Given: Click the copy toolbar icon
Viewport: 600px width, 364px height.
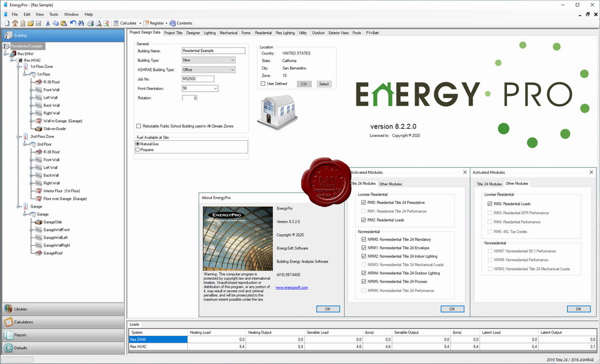Looking at the screenshot, I should point(55,23).
